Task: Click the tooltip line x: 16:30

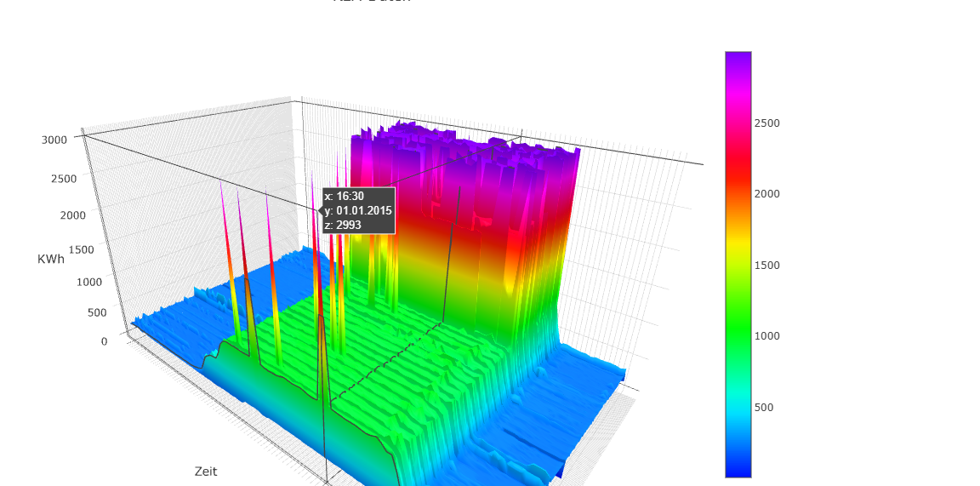Action: point(345,197)
